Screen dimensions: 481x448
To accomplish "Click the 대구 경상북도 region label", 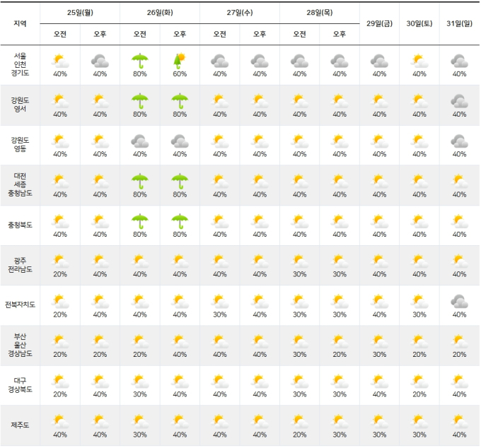I will coord(21,385).
